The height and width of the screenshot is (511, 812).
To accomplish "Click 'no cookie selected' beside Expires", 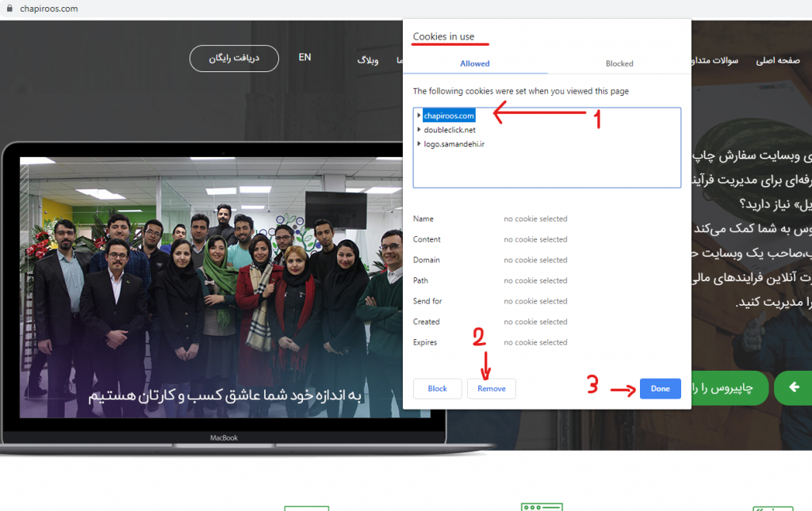I will pos(535,342).
